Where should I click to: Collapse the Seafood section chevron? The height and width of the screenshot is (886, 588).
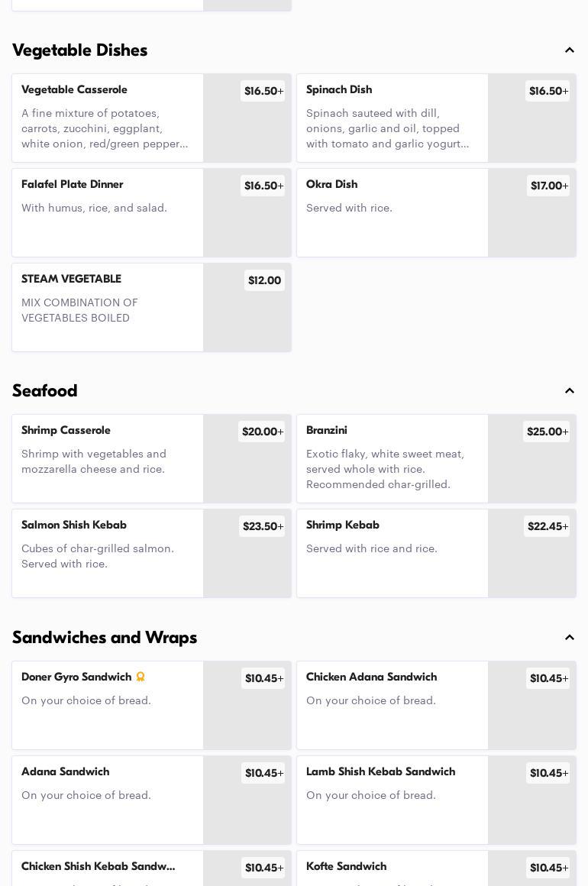click(570, 391)
